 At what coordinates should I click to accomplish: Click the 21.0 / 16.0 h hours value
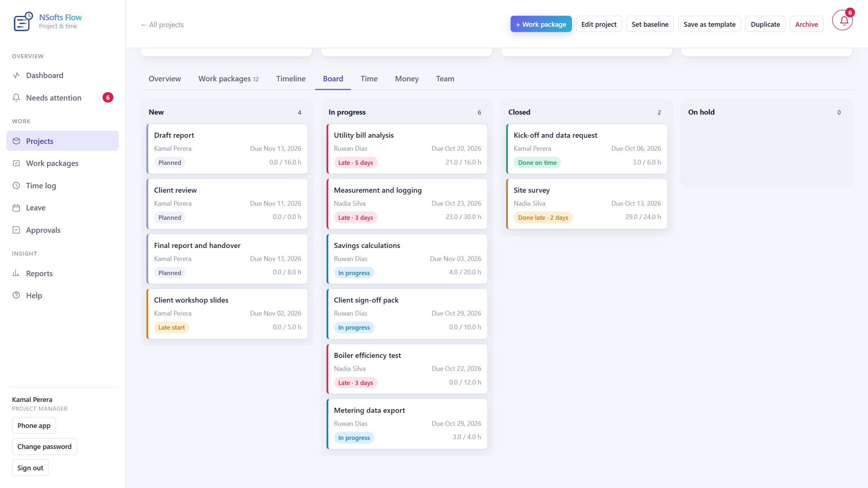point(463,162)
